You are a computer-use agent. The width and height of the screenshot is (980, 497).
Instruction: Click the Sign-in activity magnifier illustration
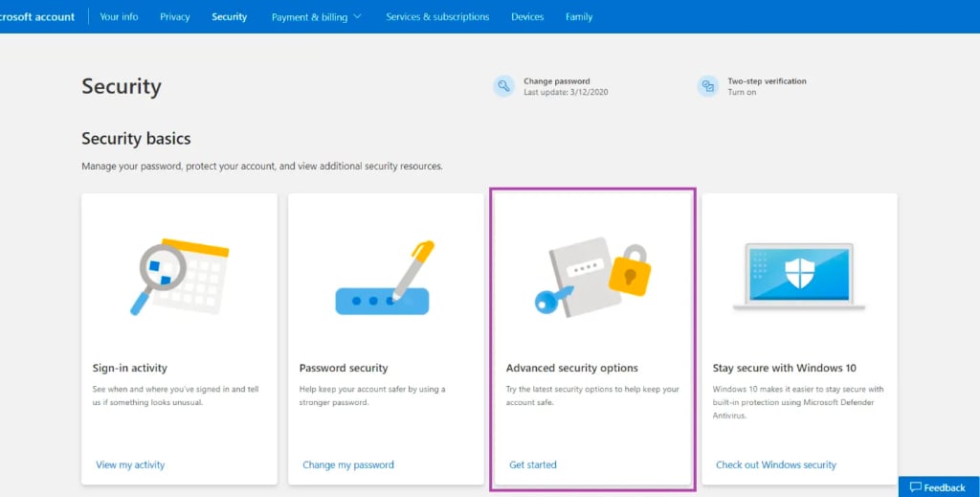click(x=179, y=277)
